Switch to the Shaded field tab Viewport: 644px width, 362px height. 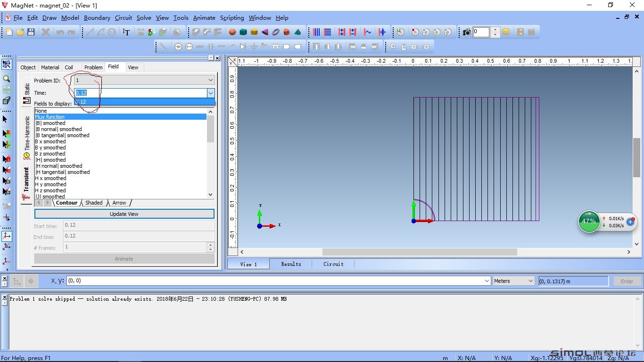(94, 203)
